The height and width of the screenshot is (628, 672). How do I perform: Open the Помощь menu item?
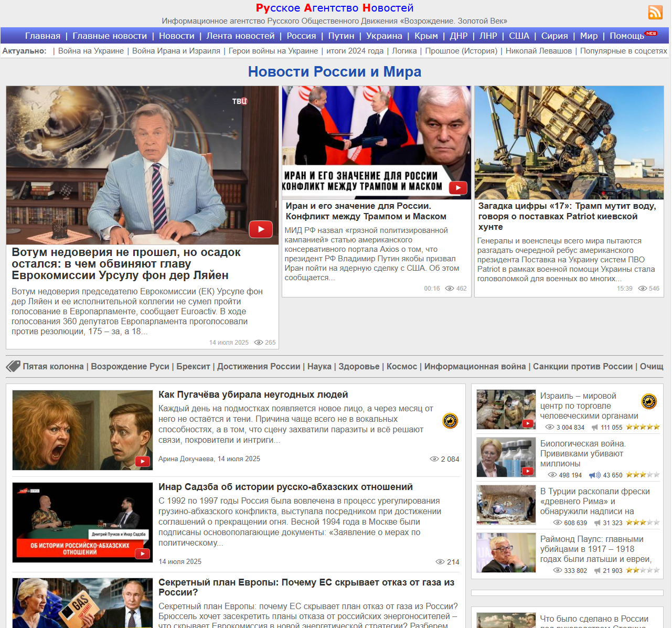[x=627, y=36]
